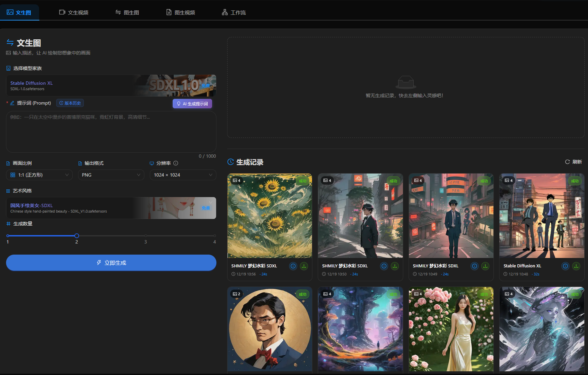588x375 pixels.
Task: Click the download icon on the 12/19 10:50 card
Action: [395, 266]
